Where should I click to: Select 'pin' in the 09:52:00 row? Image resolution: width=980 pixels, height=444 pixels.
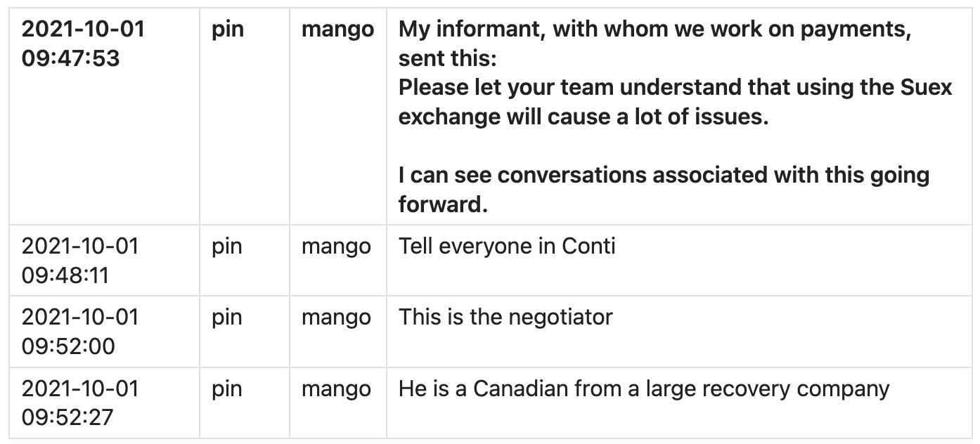point(226,318)
